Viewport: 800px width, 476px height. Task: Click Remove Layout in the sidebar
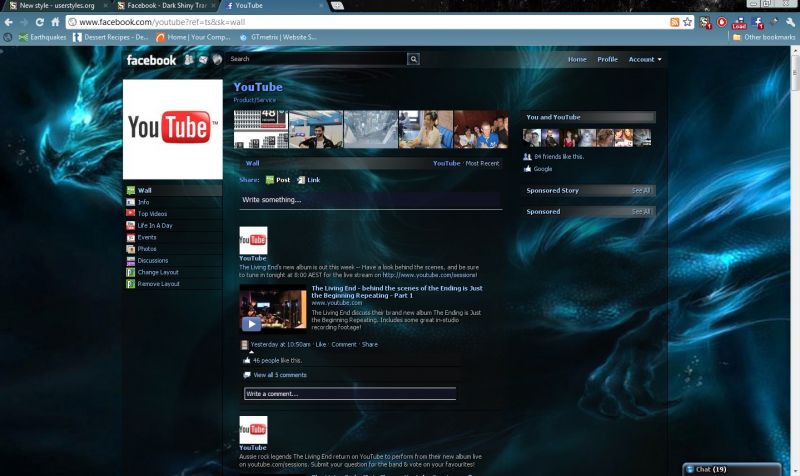pos(173,284)
